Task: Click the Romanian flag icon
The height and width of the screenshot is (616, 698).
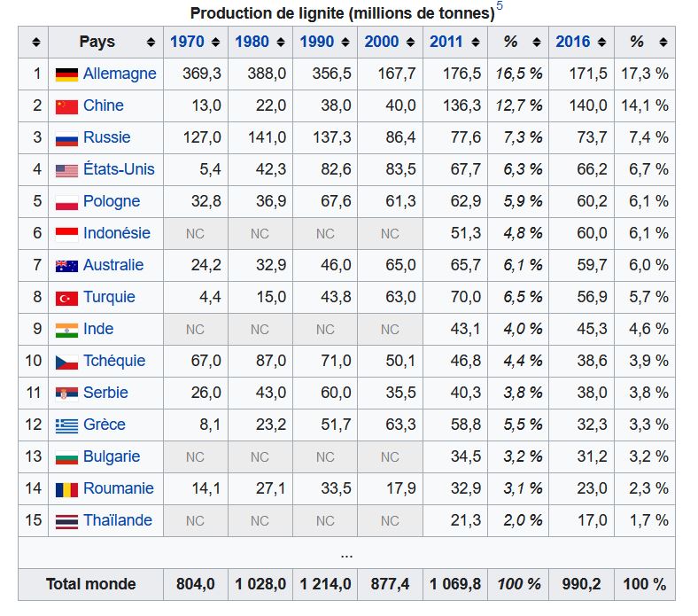Action: [66, 489]
